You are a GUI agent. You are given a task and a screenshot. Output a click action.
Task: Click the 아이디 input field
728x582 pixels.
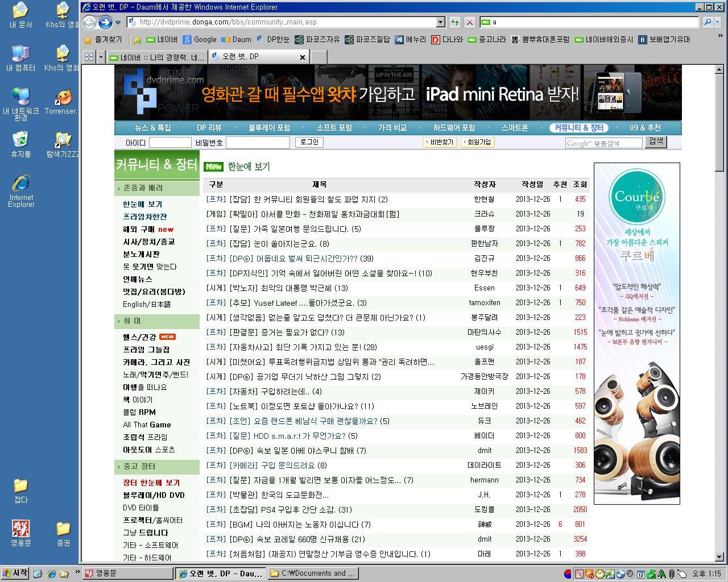[x=170, y=143]
